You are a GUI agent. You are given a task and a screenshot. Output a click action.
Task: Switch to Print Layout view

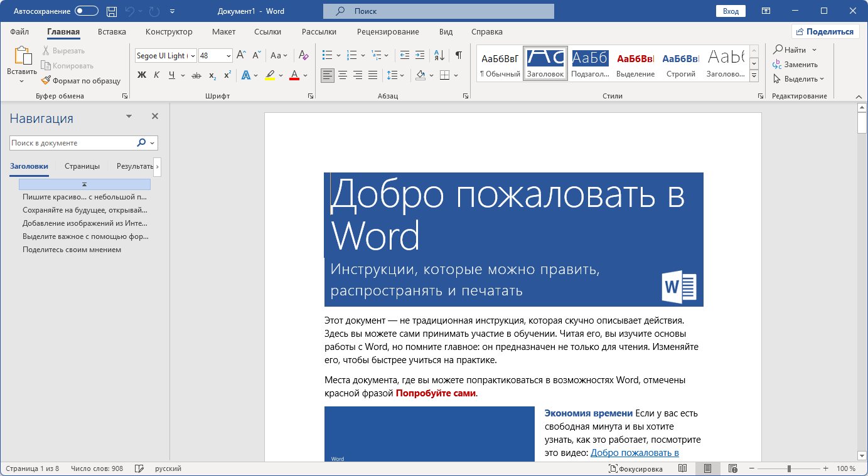707,468
